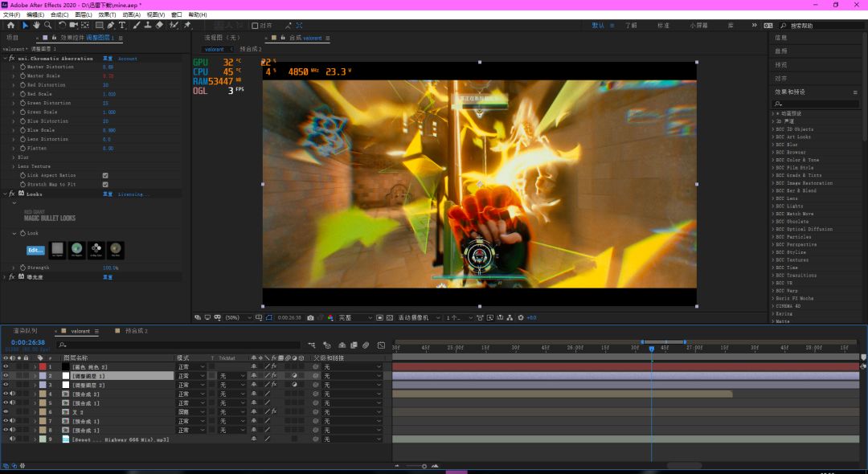Switch to the 预合成 2 timeline tab

pyautogui.click(x=135, y=331)
